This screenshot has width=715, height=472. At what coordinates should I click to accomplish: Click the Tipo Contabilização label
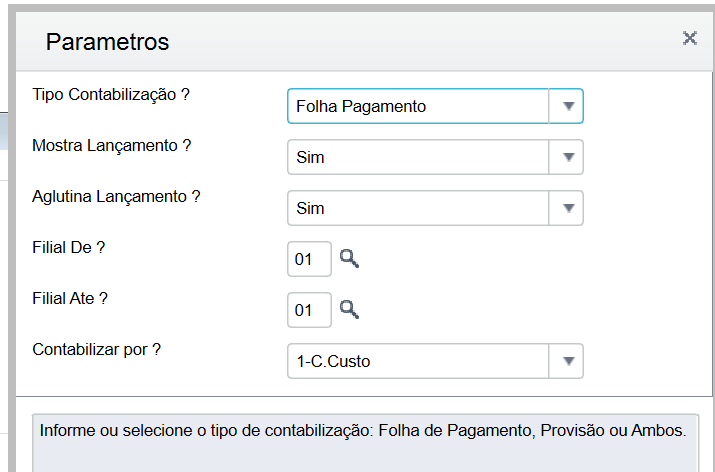(111, 95)
